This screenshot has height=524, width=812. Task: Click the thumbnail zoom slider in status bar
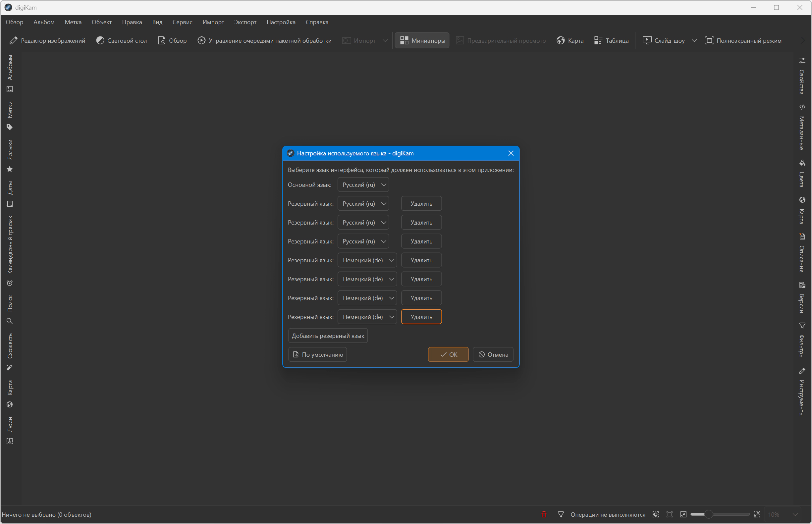[709, 514]
